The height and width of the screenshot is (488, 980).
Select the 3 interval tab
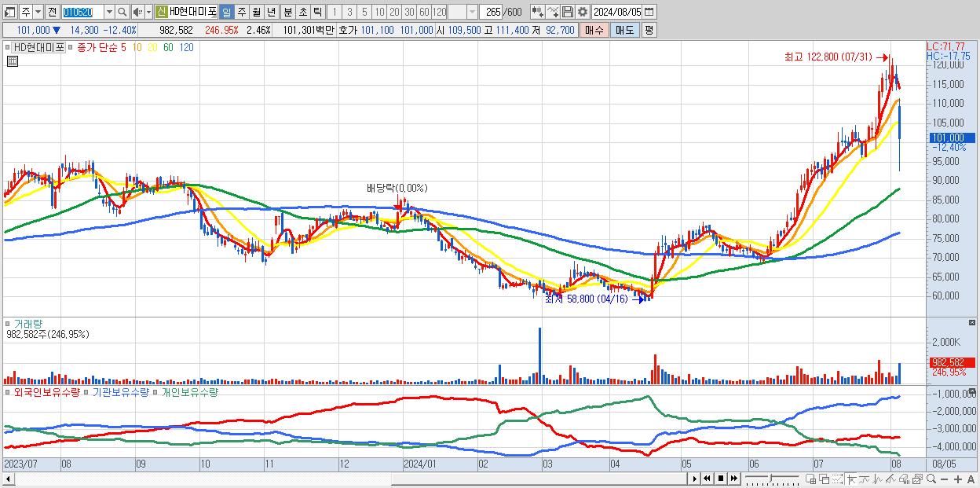pyautogui.click(x=349, y=12)
